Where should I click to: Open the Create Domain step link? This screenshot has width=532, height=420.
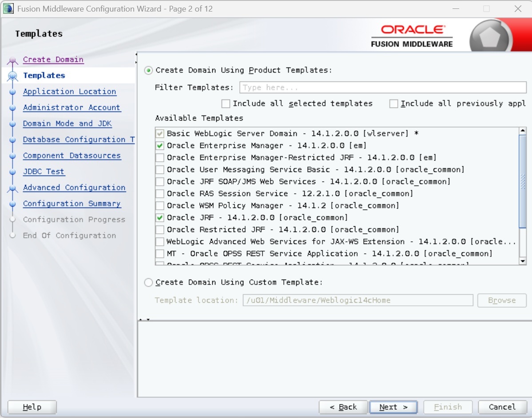53,60
